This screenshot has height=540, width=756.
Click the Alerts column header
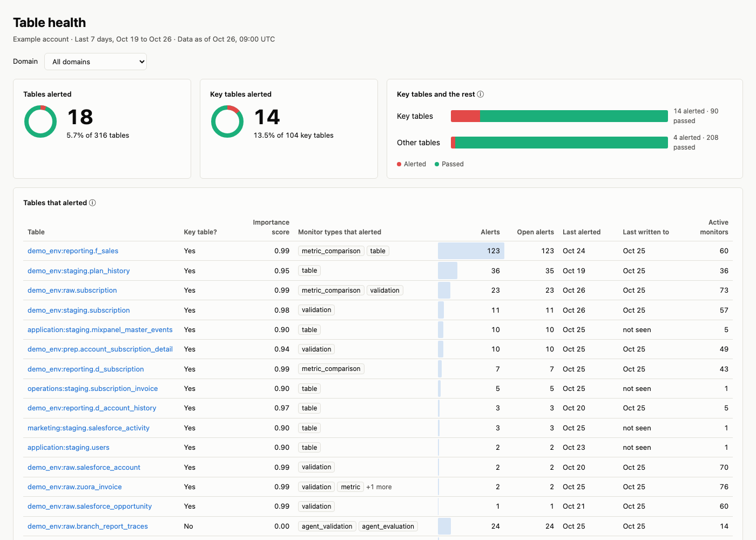tap(490, 232)
